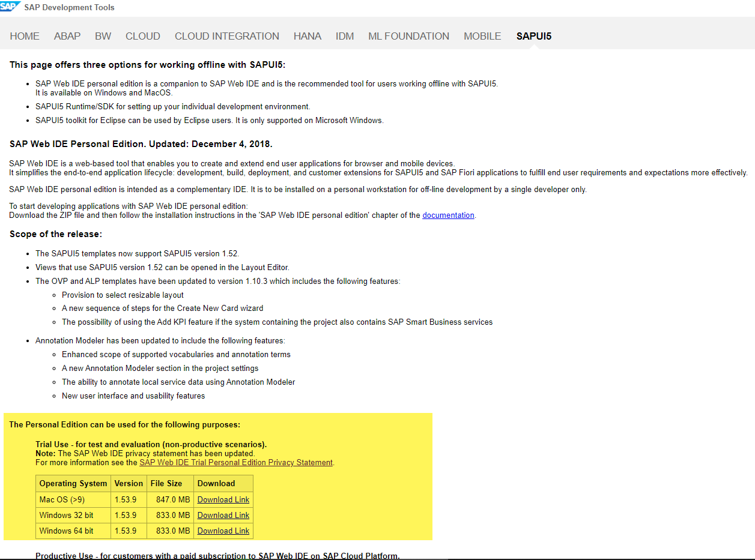Select the SAPUI5 tab
Viewport: 755px width, 560px height.
pyautogui.click(x=534, y=36)
